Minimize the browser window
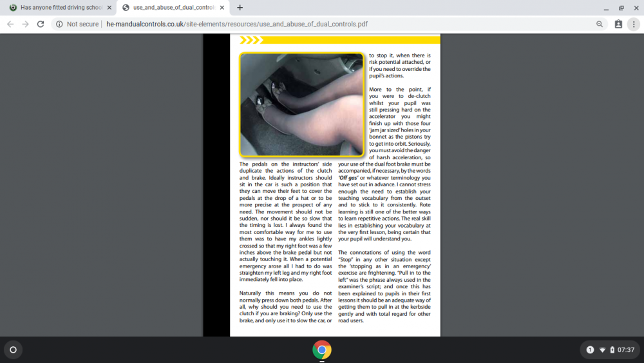644x363 pixels. point(606,8)
